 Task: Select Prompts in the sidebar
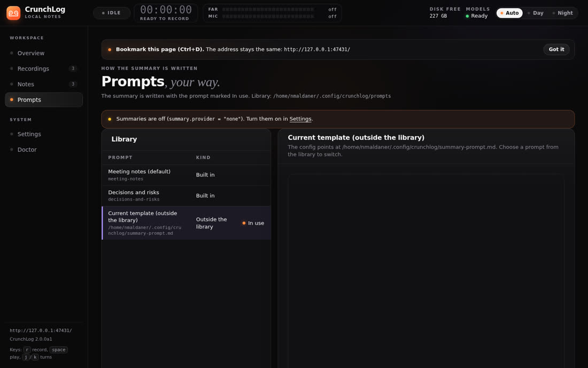pos(44,100)
